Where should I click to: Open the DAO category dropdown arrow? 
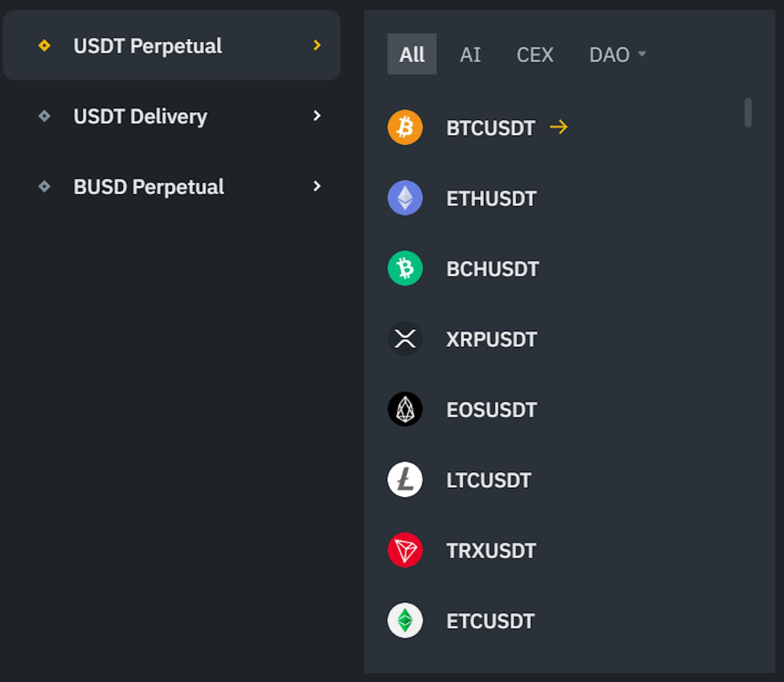click(x=642, y=54)
